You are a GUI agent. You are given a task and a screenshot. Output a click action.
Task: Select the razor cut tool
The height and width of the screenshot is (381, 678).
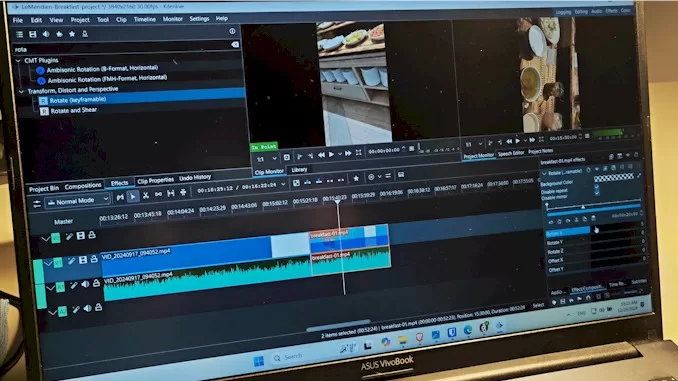(146, 195)
